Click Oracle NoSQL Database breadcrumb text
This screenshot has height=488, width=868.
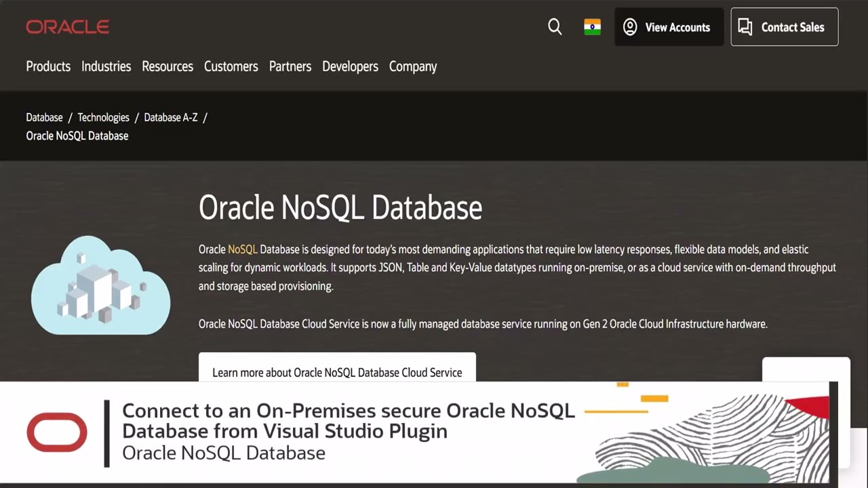[77, 136]
